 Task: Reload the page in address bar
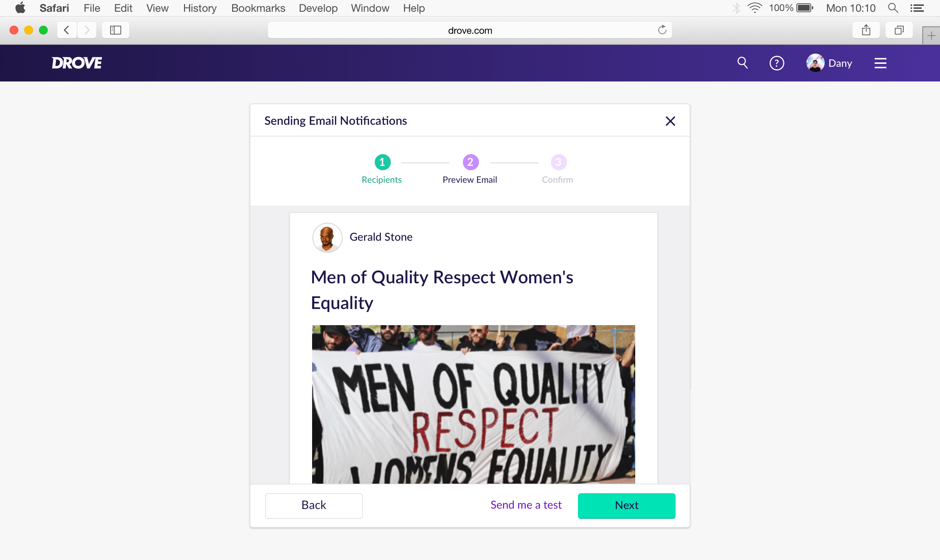[662, 30]
